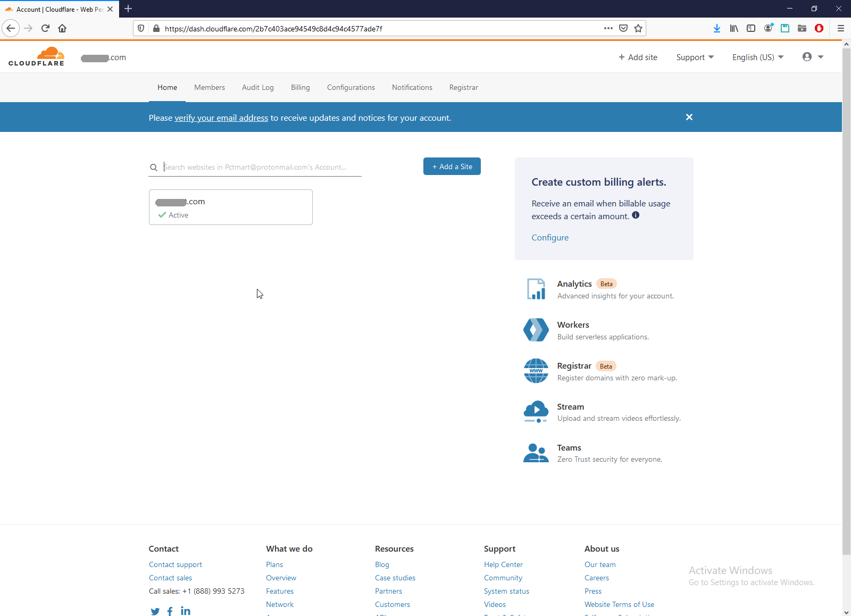
Task: Click the blue Add a Site button
Action: tap(452, 167)
